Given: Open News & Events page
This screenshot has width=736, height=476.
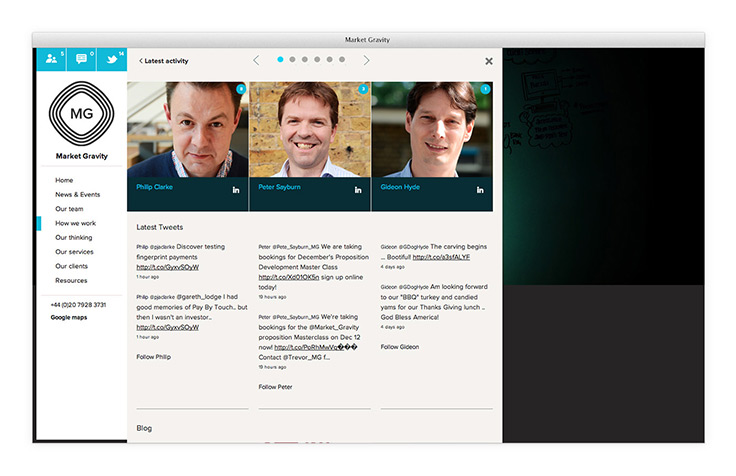Looking at the screenshot, I should click(x=78, y=194).
